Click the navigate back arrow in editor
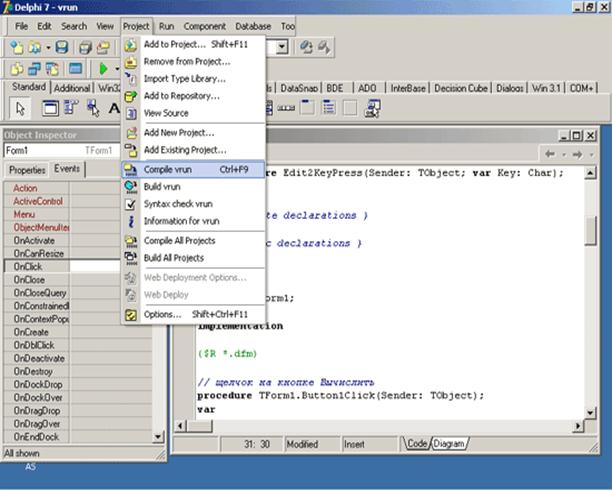 [x=550, y=154]
